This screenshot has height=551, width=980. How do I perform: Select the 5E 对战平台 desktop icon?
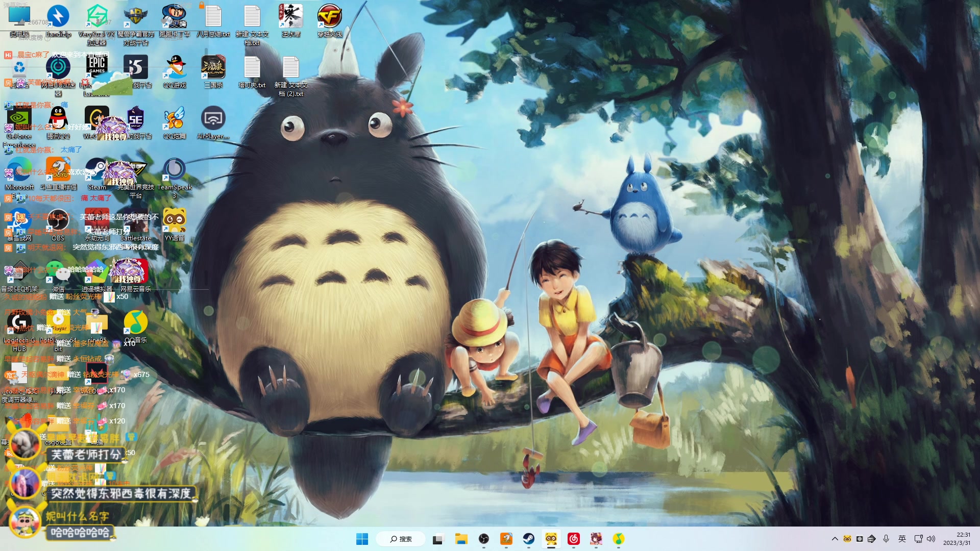(x=135, y=122)
